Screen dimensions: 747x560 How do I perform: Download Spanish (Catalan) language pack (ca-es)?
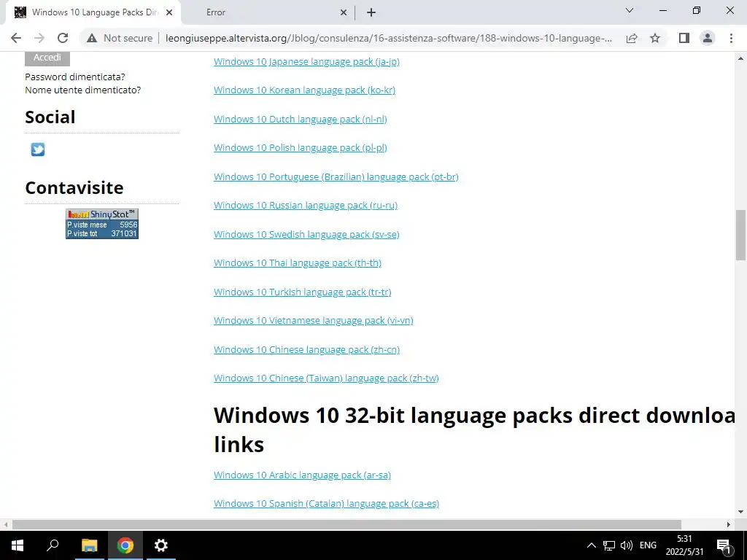coord(326,503)
